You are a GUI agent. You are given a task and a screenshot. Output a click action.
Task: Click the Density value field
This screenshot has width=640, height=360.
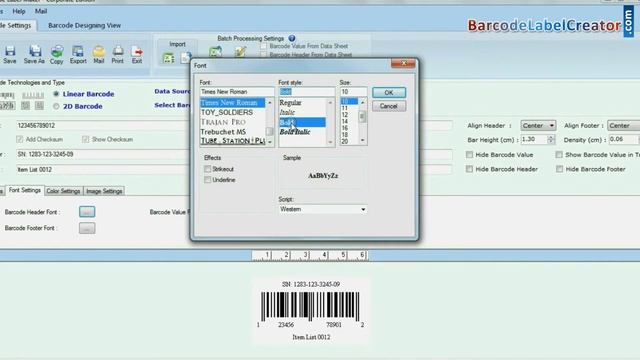pyautogui.click(x=623, y=140)
